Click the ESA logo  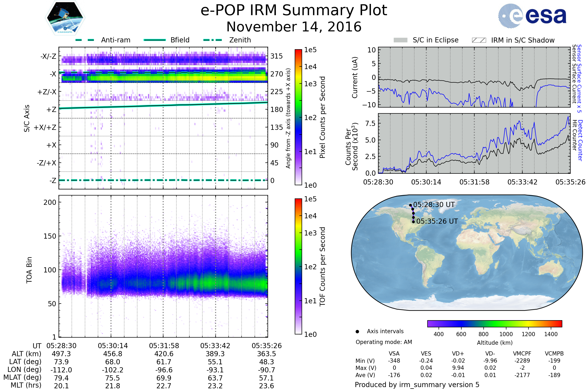tap(532, 16)
